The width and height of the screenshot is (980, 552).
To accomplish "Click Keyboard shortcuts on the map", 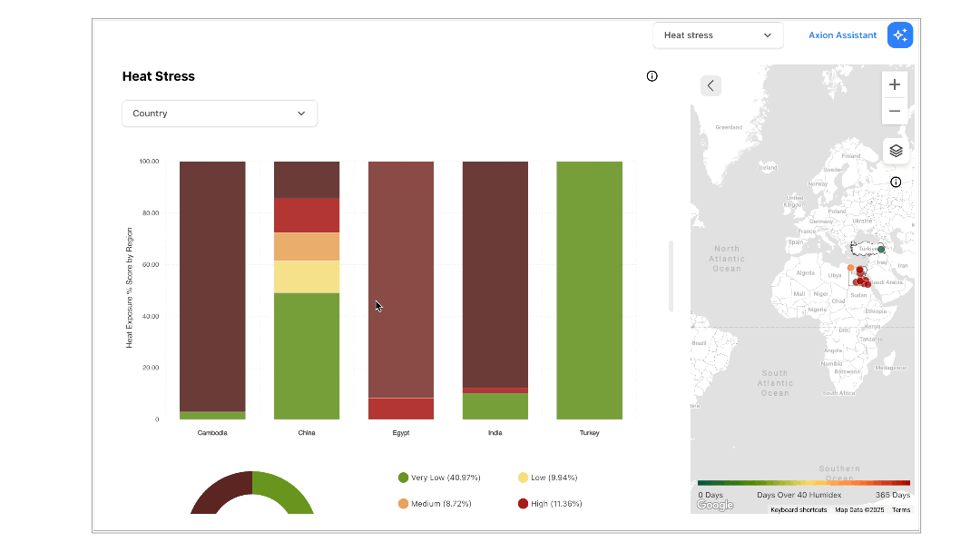I will 799,510.
